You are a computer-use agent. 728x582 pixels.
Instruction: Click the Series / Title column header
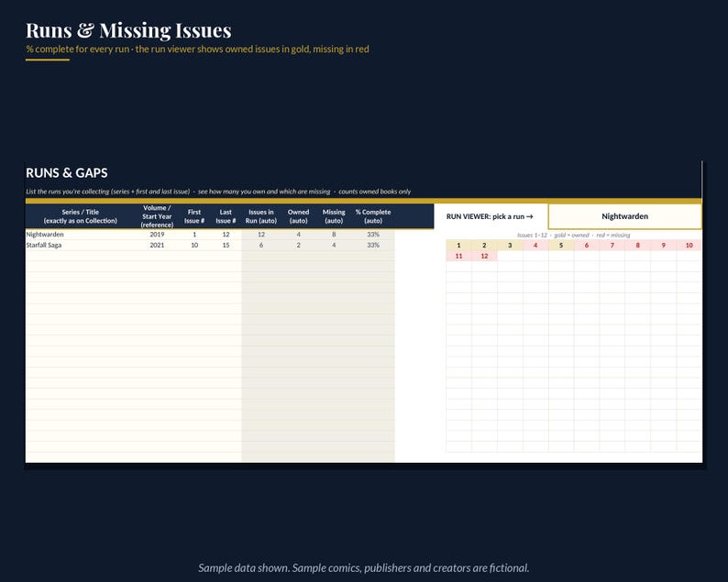80,216
